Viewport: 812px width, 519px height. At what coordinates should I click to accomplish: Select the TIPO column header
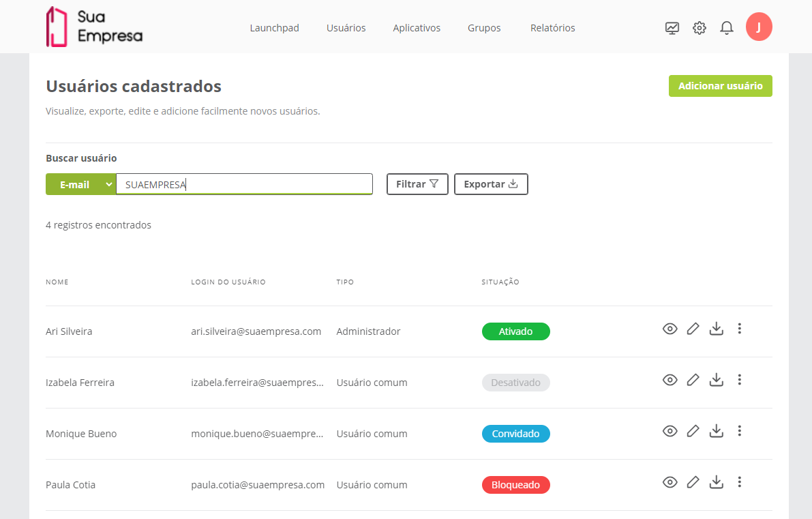click(345, 282)
